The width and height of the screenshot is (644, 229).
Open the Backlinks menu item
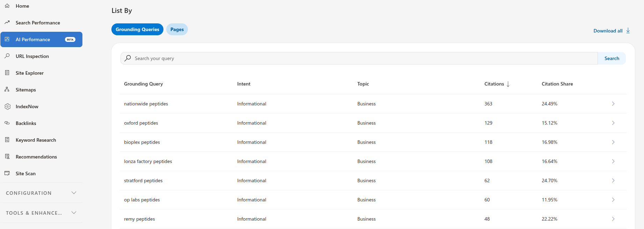41,123
